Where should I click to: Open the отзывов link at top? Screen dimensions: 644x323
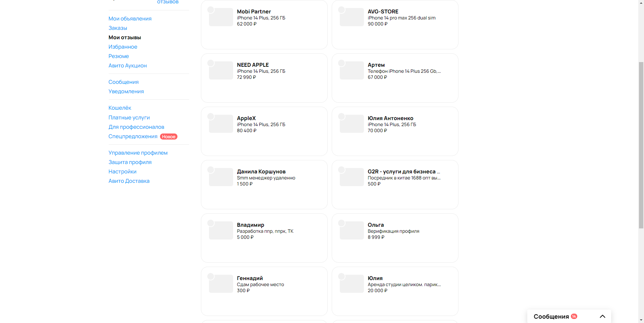(x=168, y=2)
